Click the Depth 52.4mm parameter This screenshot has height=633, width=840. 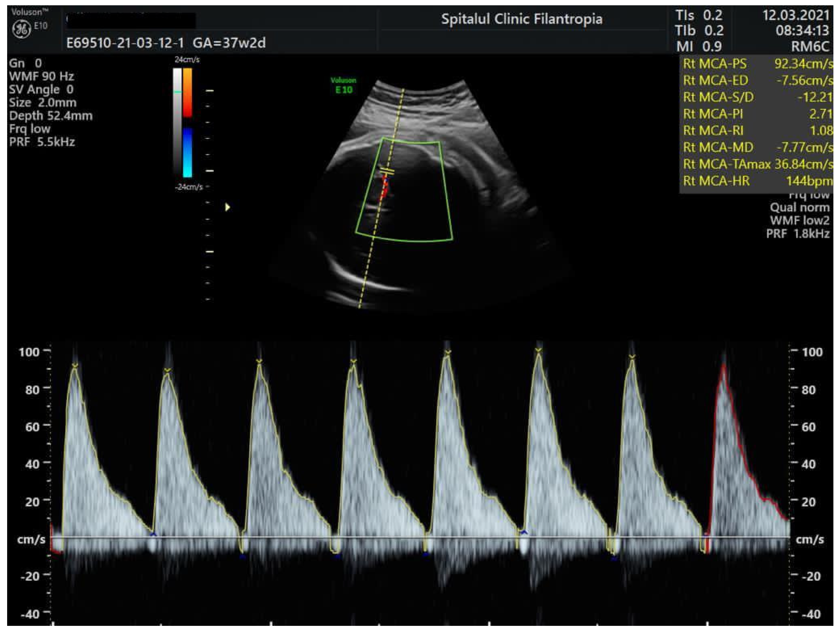[51, 115]
